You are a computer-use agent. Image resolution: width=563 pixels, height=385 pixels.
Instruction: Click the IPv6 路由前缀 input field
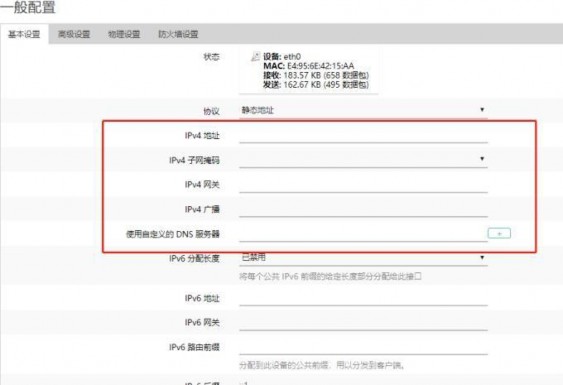click(363, 347)
